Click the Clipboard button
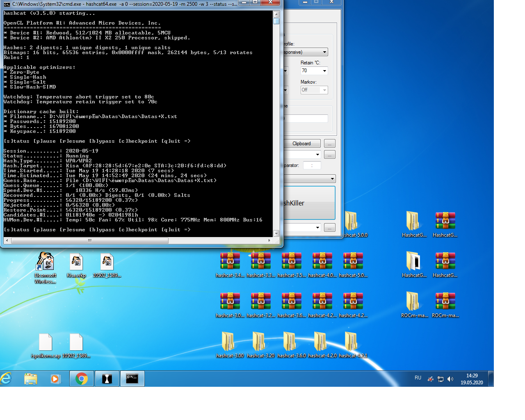 pyautogui.click(x=301, y=144)
